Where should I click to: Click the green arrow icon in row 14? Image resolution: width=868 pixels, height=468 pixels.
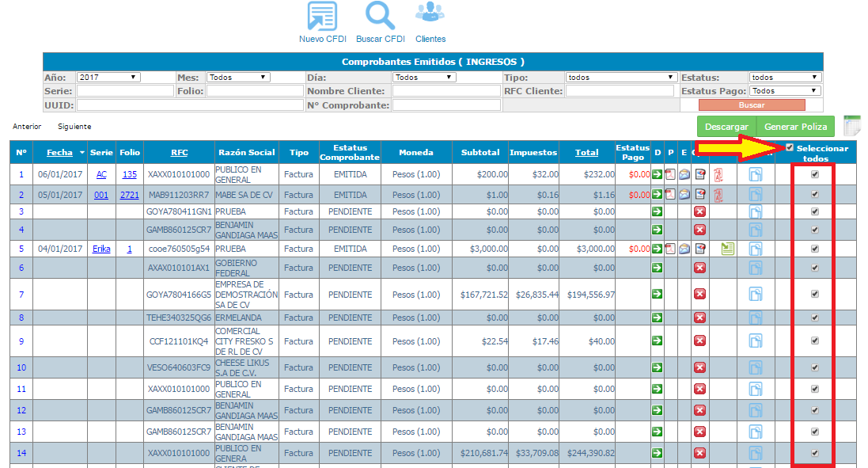(x=657, y=453)
